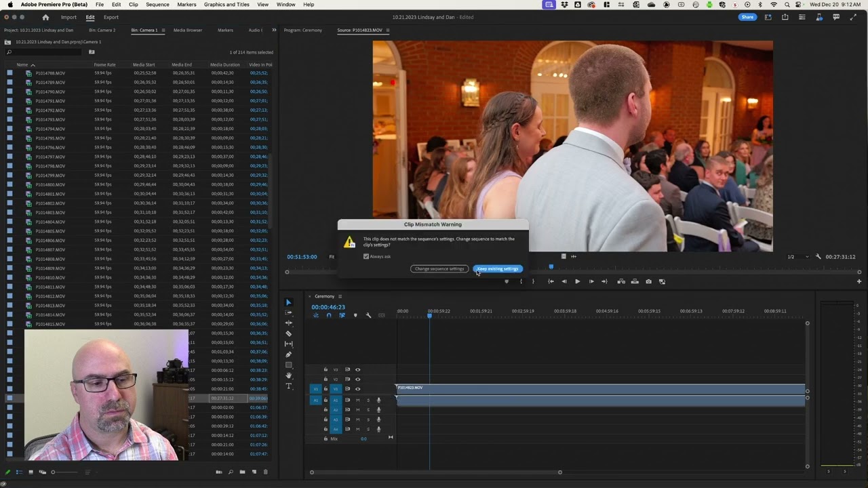Open the Export workspace
Viewport: 868px width, 488px height.
point(111,17)
